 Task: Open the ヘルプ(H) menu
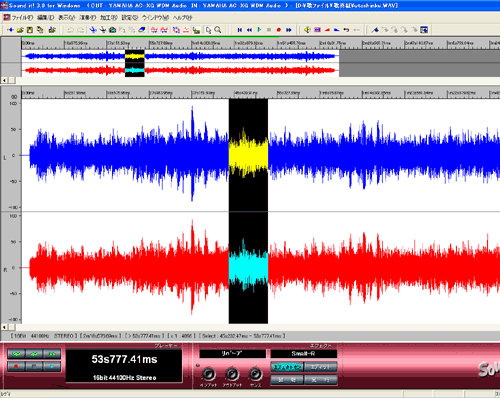[x=183, y=18]
